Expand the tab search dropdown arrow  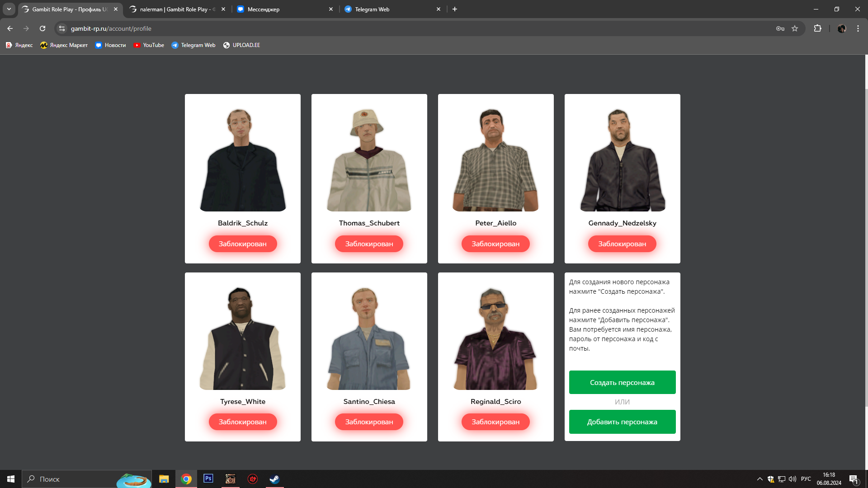coord(9,9)
